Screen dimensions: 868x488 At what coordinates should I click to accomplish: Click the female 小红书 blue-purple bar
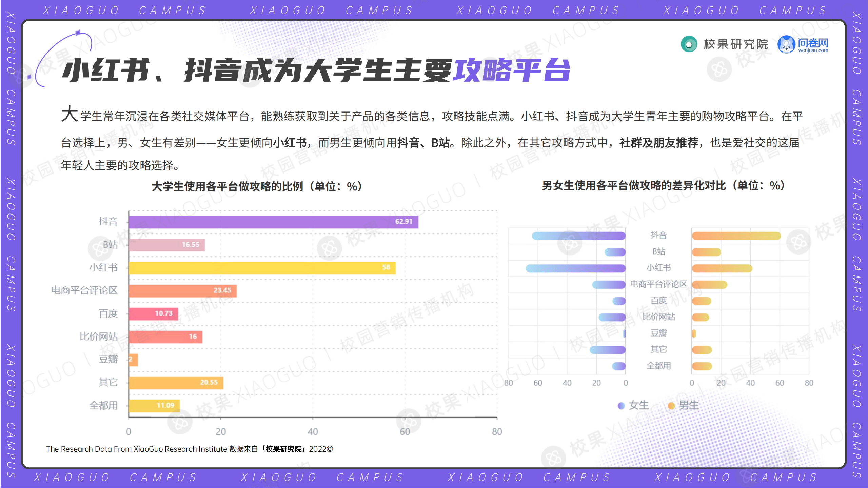575,268
